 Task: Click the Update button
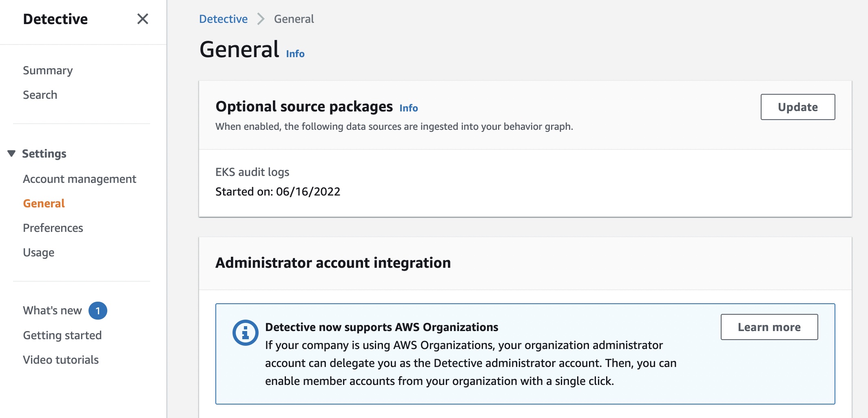point(797,107)
